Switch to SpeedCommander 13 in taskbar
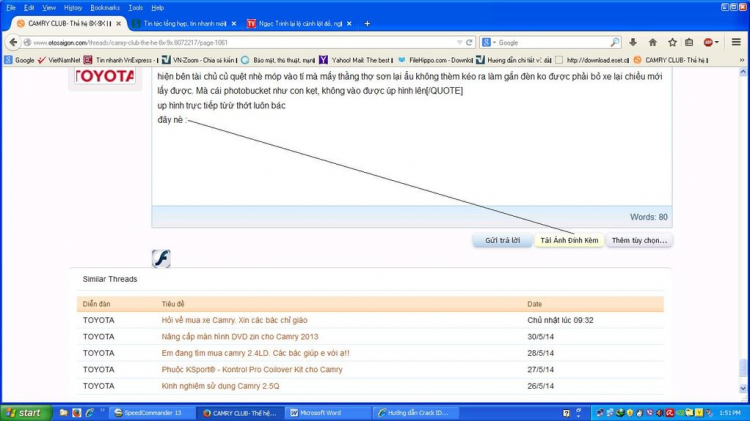The width and height of the screenshot is (750, 421). point(152,412)
